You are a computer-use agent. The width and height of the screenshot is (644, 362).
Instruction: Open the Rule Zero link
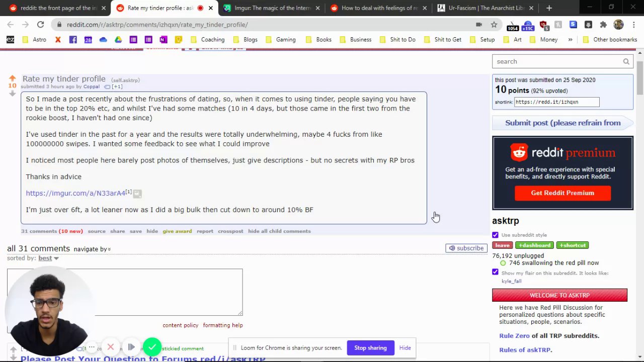514,336
